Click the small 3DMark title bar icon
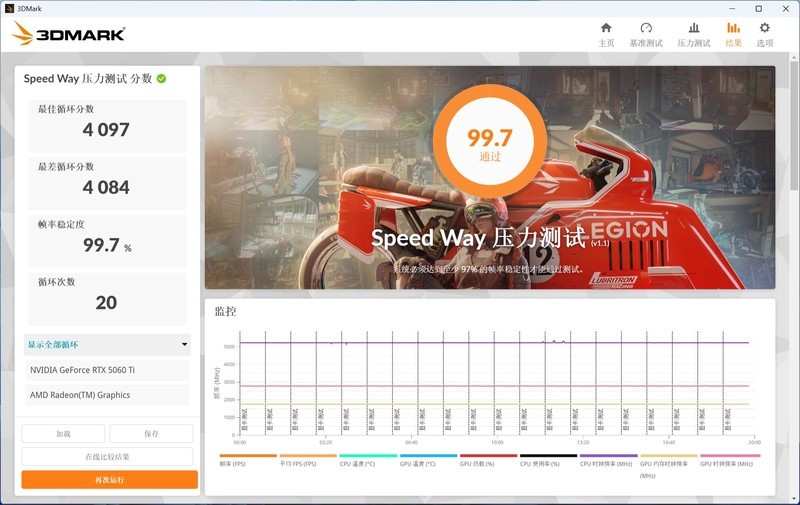Viewport: 800px width, 505px height. [9, 8]
